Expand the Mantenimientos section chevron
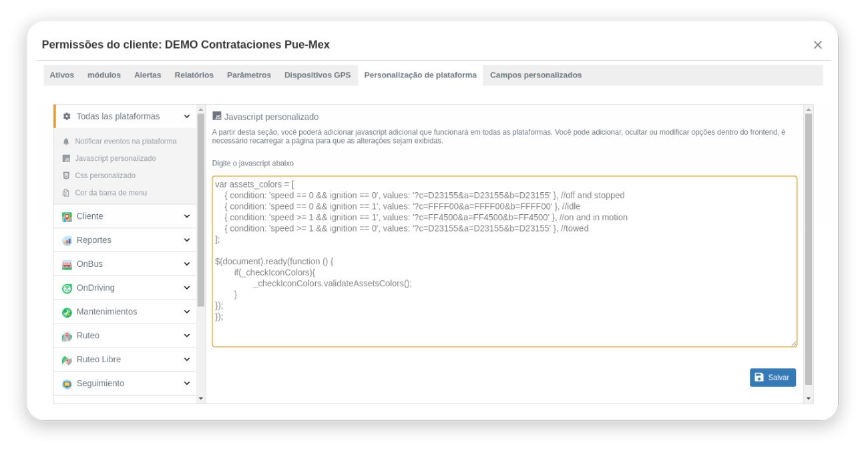The image size is (868, 457). click(x=187, y=312)
